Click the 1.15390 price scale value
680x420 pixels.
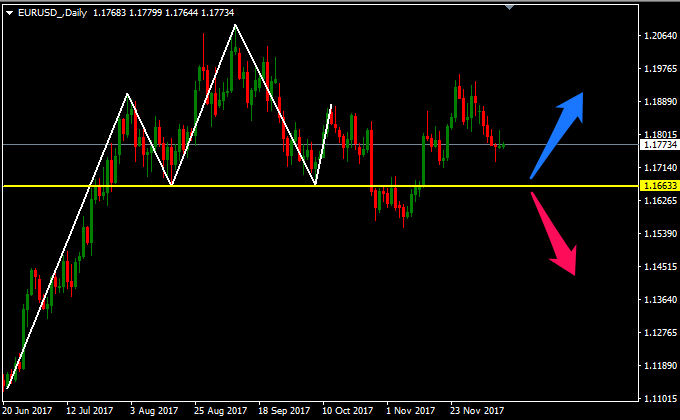click(x=660, y=233)
